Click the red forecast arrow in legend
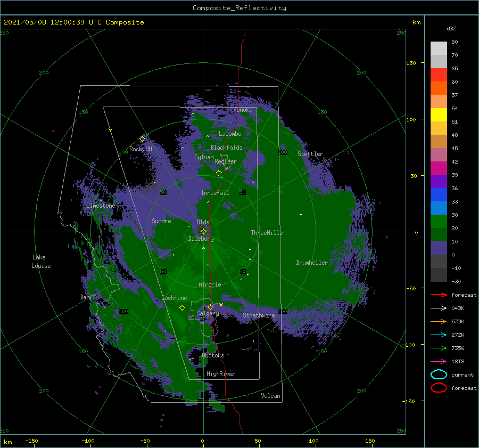 439,295
